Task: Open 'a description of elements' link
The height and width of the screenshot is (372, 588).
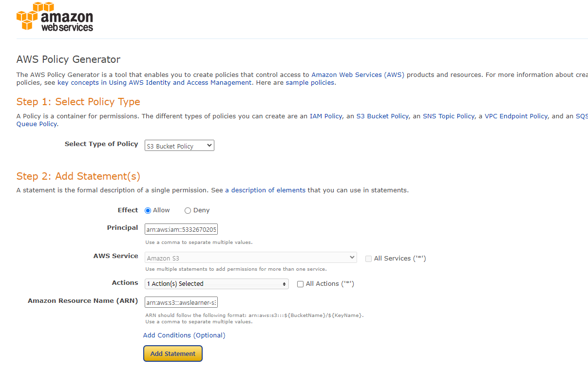Action: coord(266,190)
